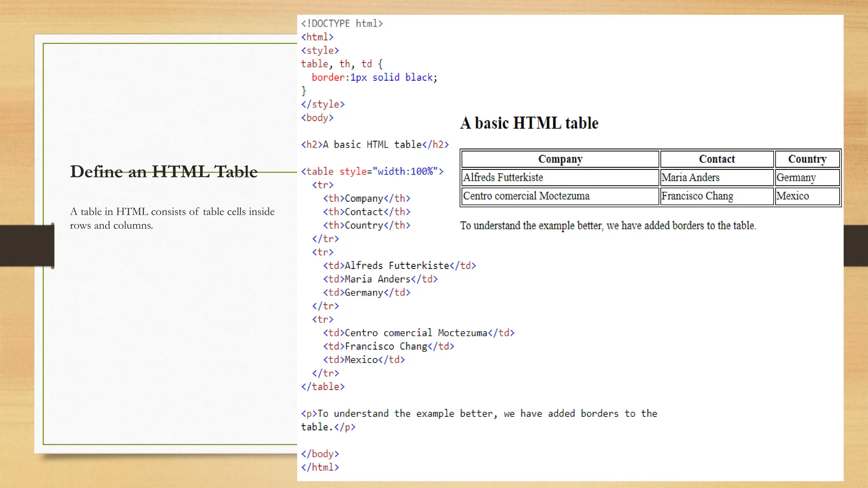Viewport: 868px width, 488px height.
Task: Click the 'Country' table header cell
Action: [x=807, y=159]
